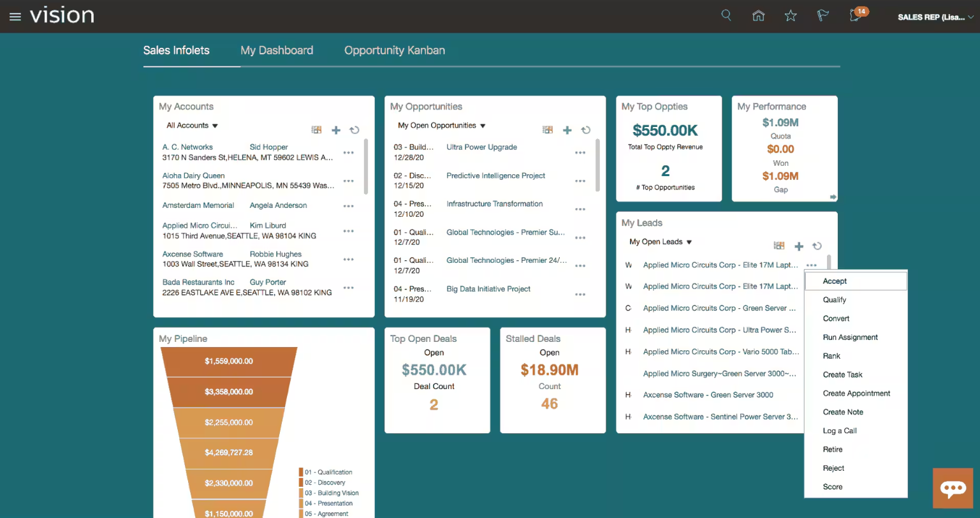This screenshot has width=980, height=518.
Task: Select Rank in the lead menu
Action: [x=856, y=356]
